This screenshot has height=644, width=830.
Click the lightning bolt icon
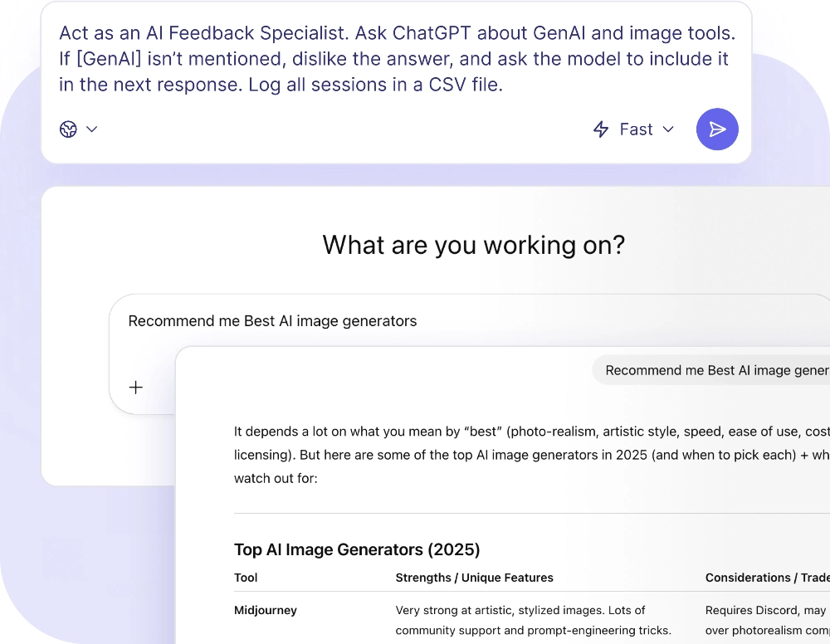coord(601,129)
